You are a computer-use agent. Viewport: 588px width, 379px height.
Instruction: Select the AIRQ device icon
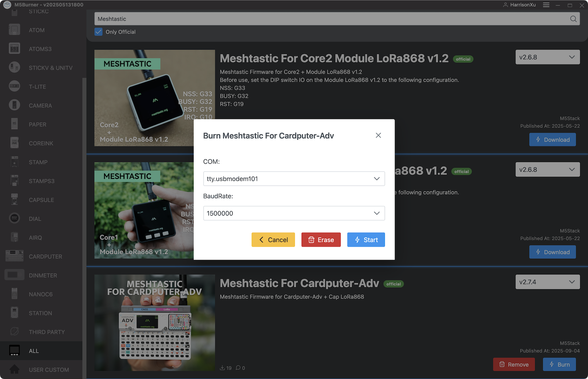14,238
